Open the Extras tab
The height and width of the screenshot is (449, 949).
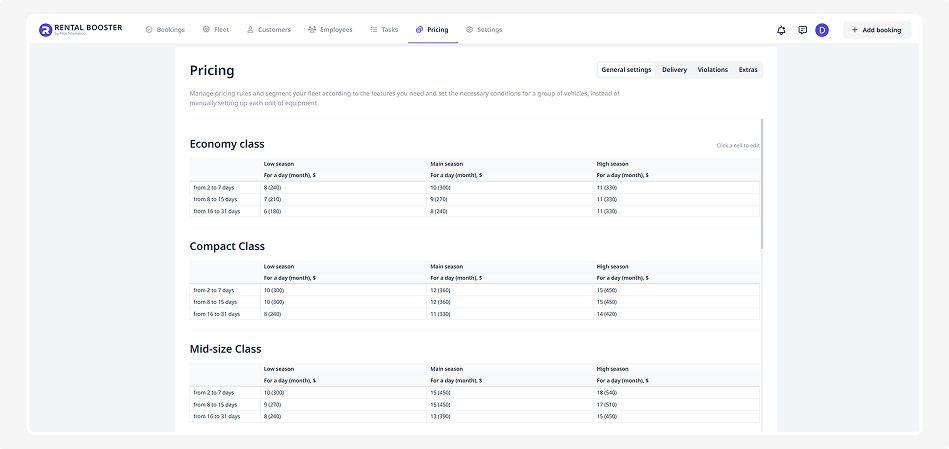[748, 70]
